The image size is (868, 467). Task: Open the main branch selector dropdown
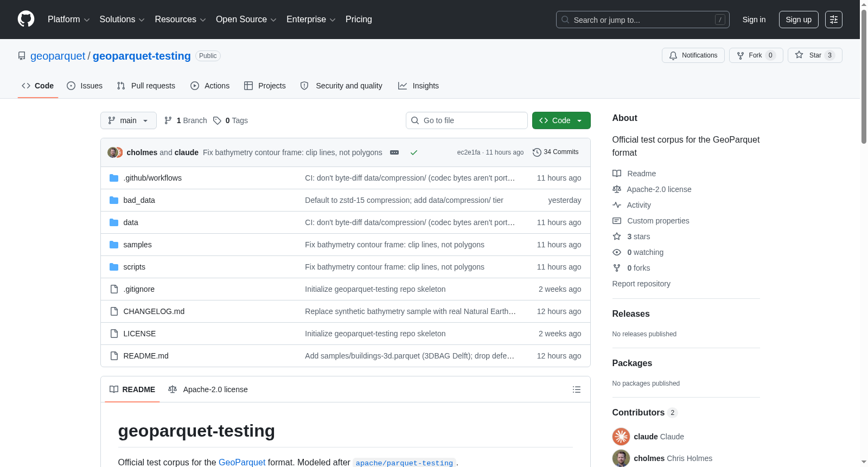[129, 120]
